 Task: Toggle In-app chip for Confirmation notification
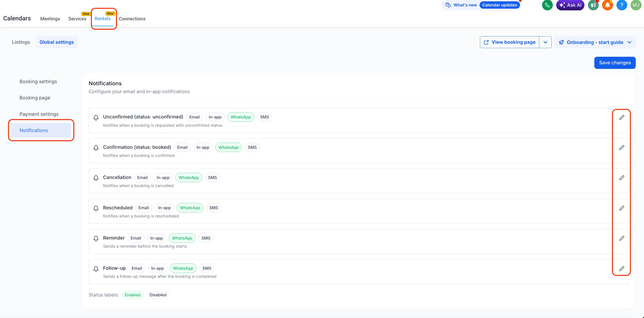[x=203, y=147]
